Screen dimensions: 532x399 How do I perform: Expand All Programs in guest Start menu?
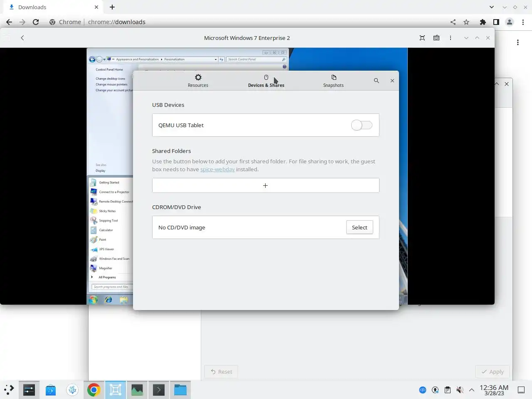107,277
